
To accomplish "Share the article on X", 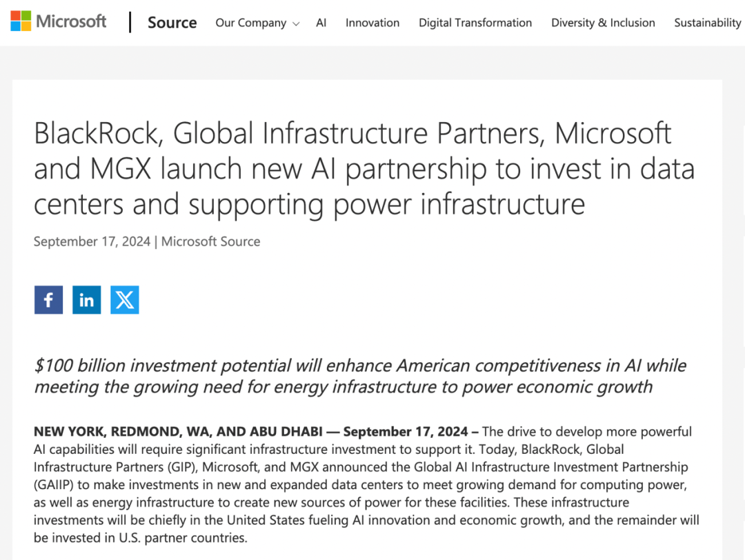I will pos(125,300).
